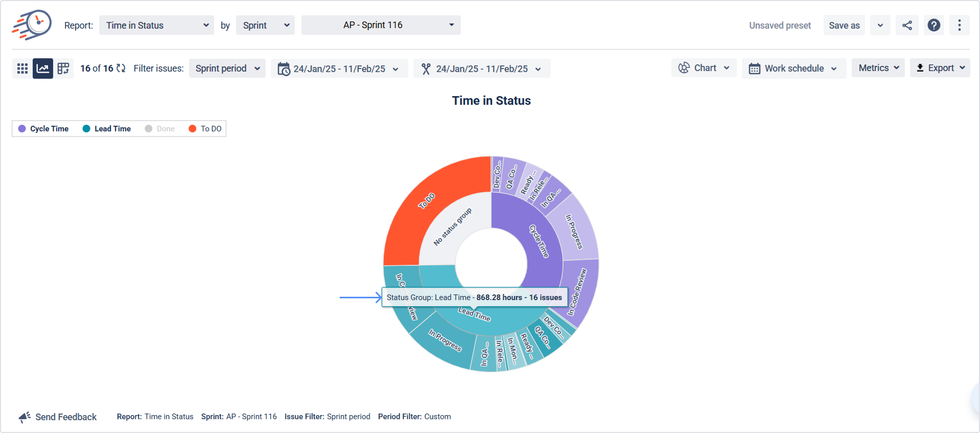This screenshot has width=980, height=433.
Task: Open the Sprint period filter dropdown
Action: click(x=227, y=69)
